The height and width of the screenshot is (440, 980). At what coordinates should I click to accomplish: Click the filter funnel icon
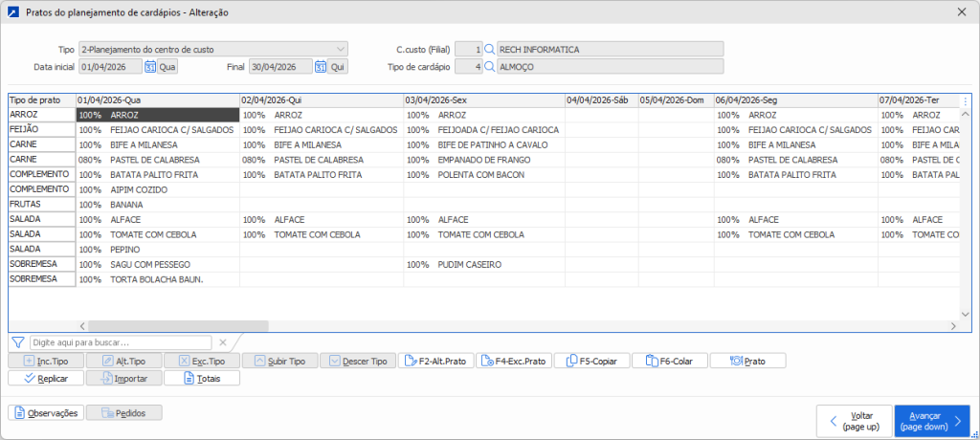click(x=17, y=341)
